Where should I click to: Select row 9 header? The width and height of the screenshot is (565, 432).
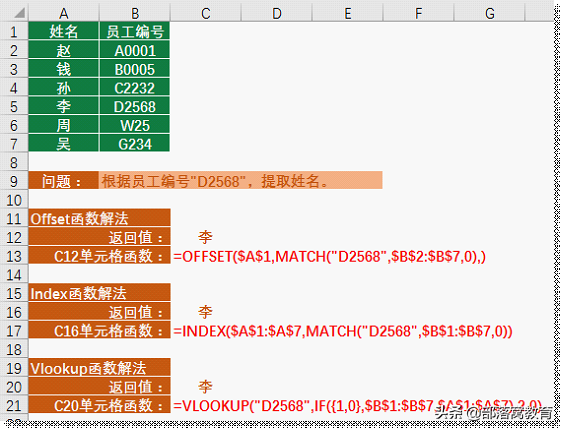pos(14,181)
